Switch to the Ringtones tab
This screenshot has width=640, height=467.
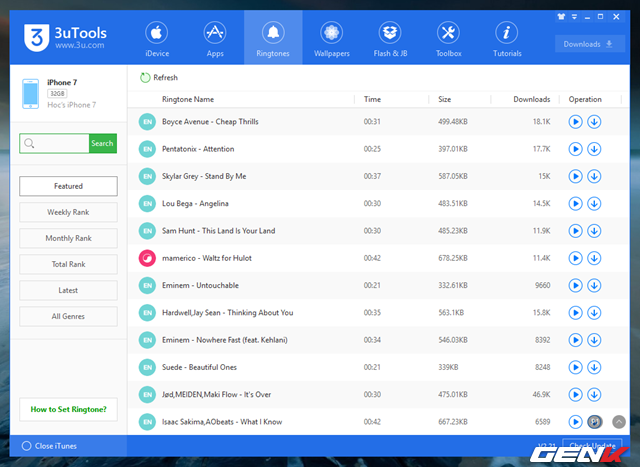pos(273,39)
